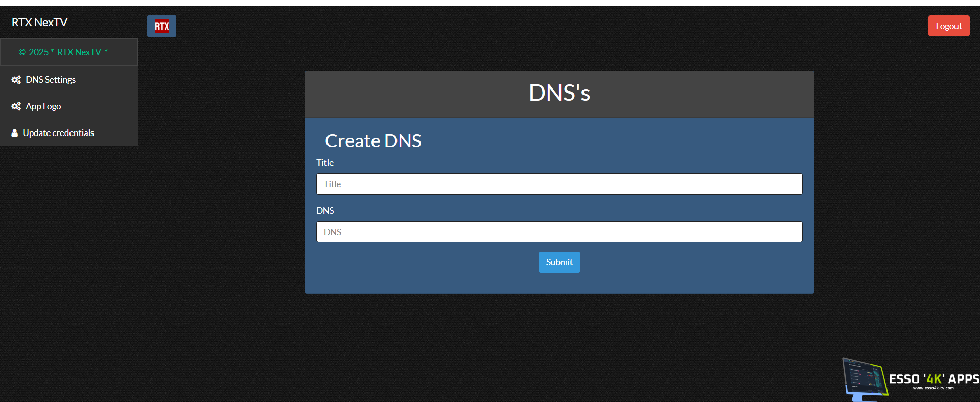The width and height of the screenshot is (980, 402).
Task: Click the Create DNS heading
Action: 373,141
